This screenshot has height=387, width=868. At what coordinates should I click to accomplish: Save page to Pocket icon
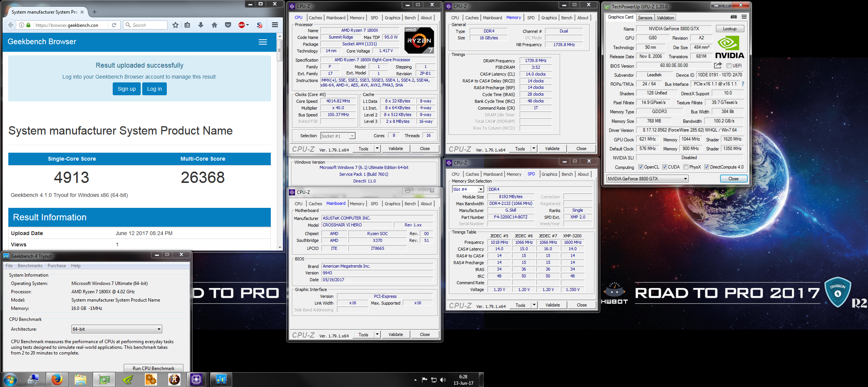pyautogui.click(x=228, y=25)
